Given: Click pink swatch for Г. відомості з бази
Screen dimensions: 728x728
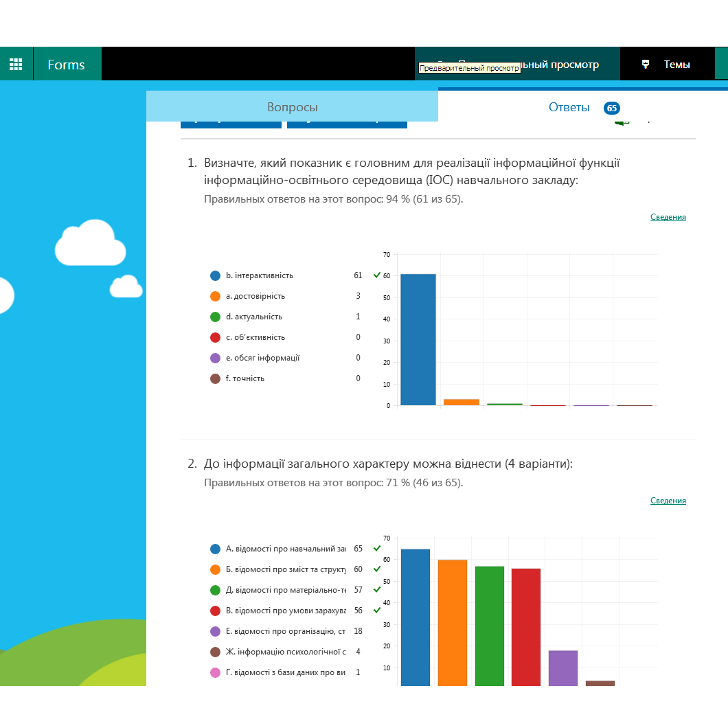Looking at the screenshot, I should point(215,672).
